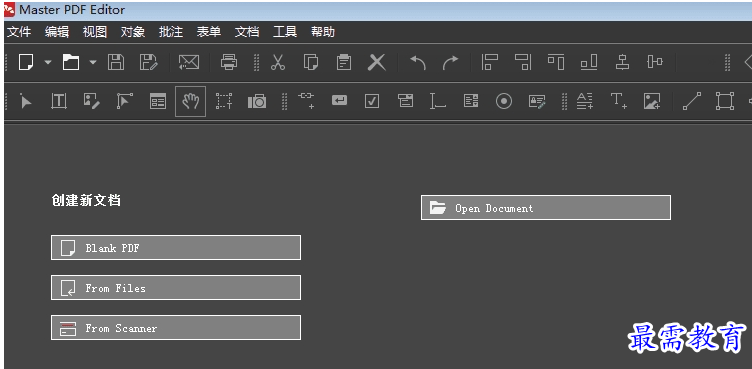Select the Select Text marquee tool

click(224, 101)
